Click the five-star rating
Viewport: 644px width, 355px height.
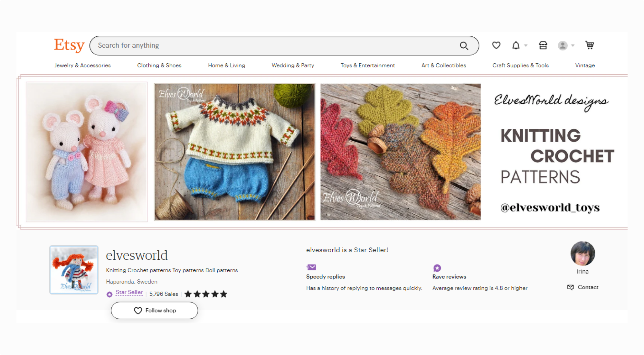pyautogui.click(x=206, y=294)
